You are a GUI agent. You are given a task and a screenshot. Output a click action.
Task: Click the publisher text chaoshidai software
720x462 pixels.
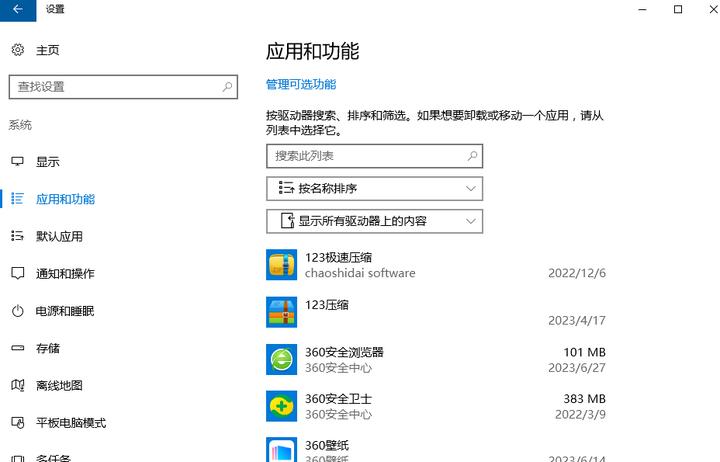tap(360, 273)
